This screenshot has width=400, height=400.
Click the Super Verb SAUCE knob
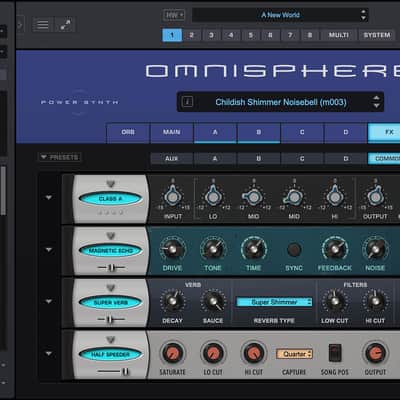[213, 301]
